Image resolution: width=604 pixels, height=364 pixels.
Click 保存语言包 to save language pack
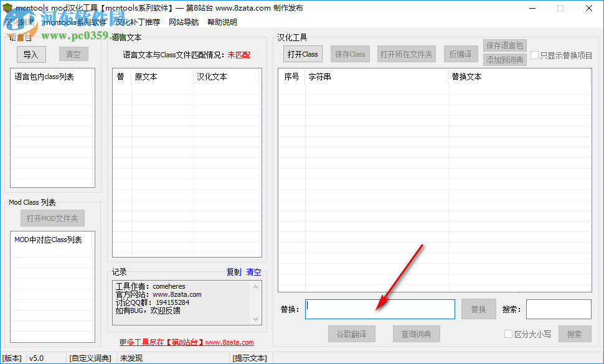tap(504, 45)
